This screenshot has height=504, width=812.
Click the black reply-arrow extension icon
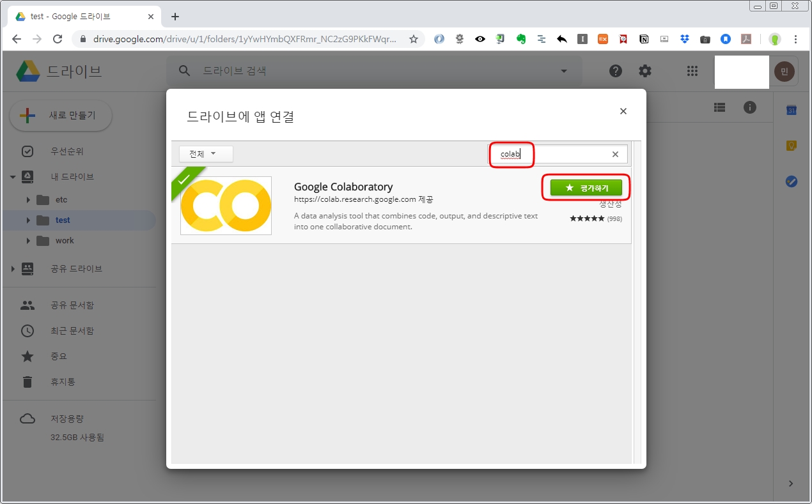tap(562, 39)
